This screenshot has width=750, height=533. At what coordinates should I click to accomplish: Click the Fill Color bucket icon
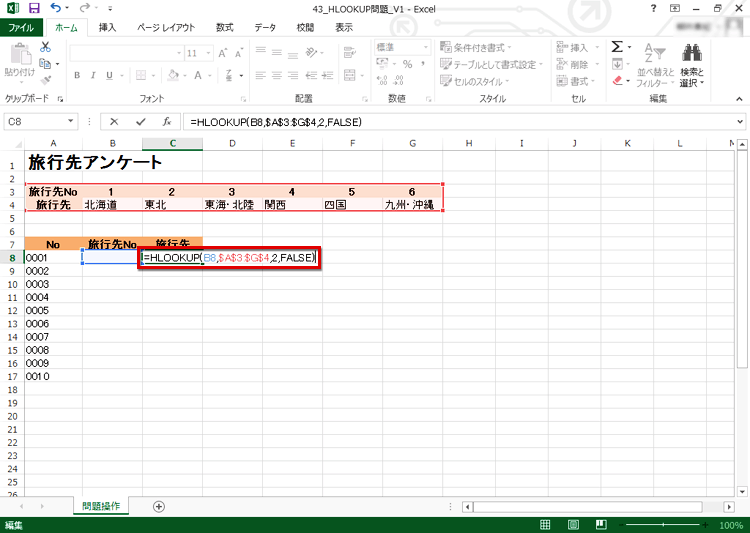point(173,75)
